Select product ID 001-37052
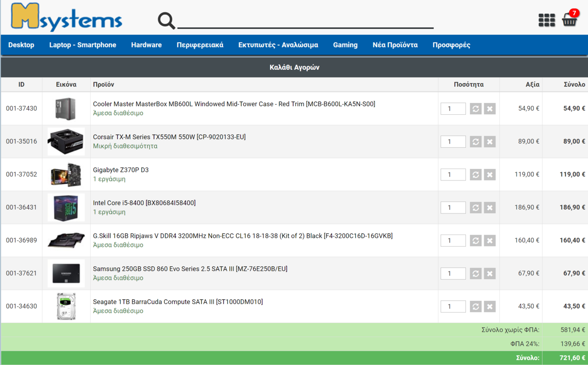Image resolution: width=588 pixels, height=365 pixels. click(22, 174)
